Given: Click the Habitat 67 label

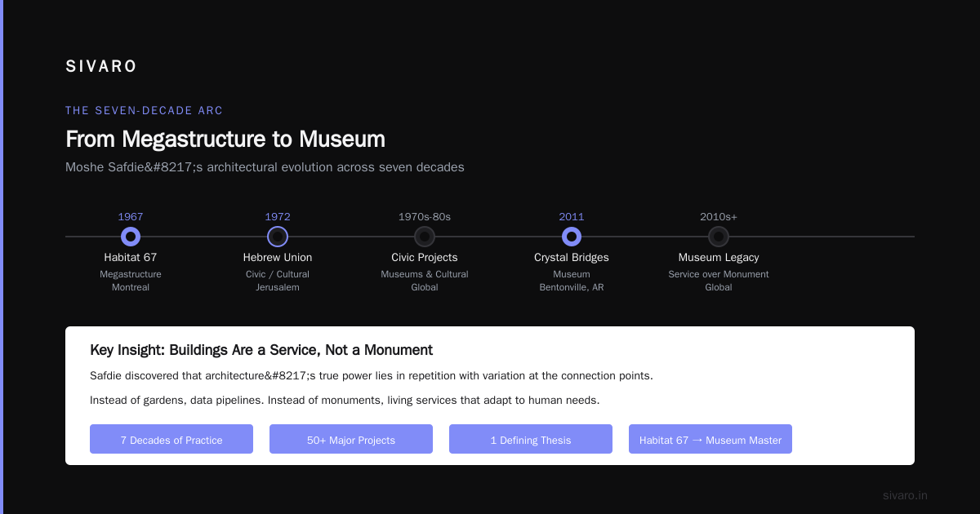Looking at the screenshot, I should [x=131, y=257].
